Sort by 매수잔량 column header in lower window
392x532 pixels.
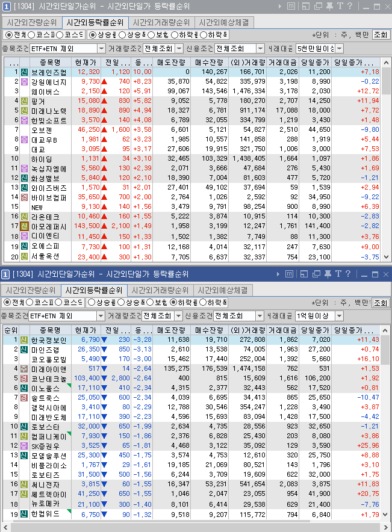point(210,330)
